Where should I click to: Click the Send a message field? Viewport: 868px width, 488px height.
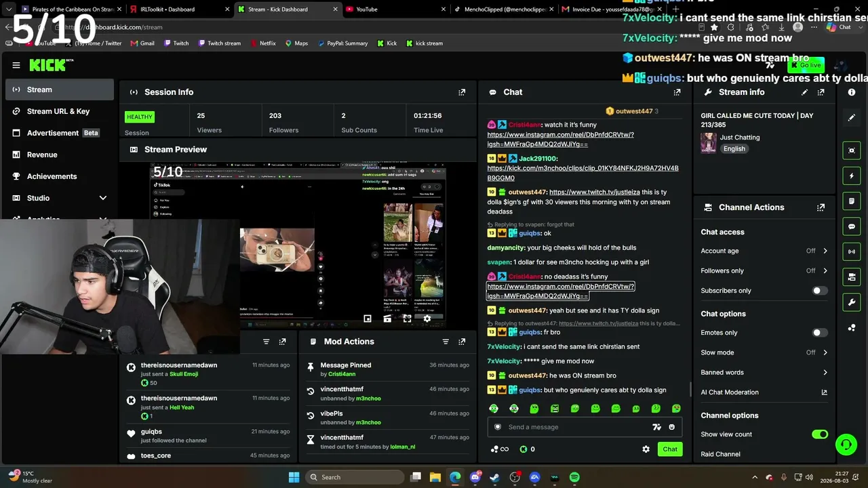[x=576, y=427]
